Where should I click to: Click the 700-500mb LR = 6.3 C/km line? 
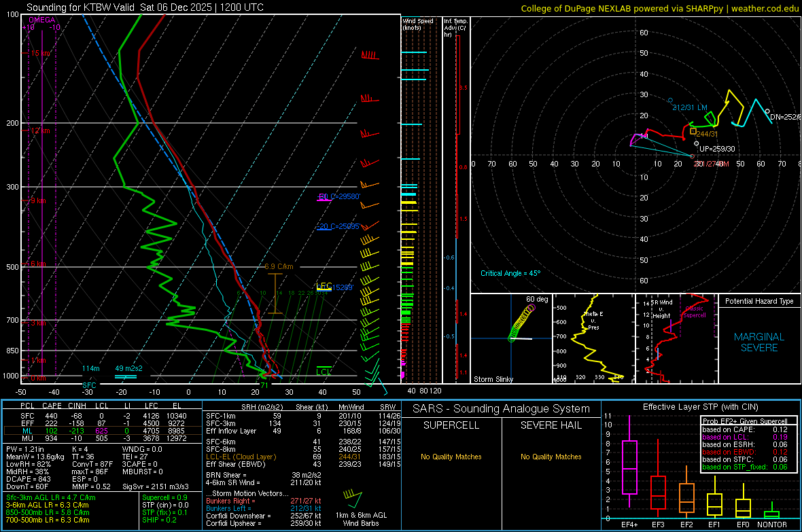tap(48, 520)
